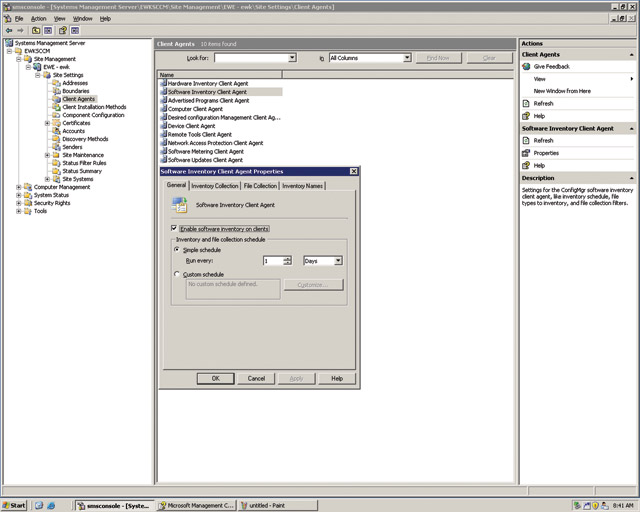Viewport: 640px width, 512px height.
Task: Open the All Columns dropdown
Action: coord(407,58)
